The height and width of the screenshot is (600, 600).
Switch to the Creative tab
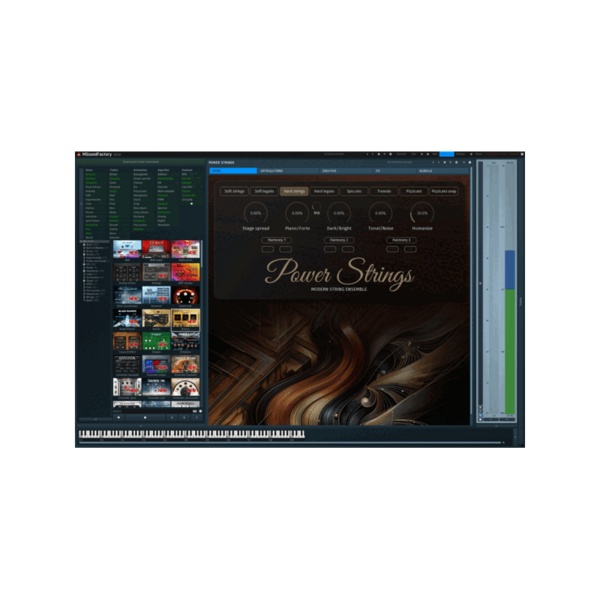[346, 171]
